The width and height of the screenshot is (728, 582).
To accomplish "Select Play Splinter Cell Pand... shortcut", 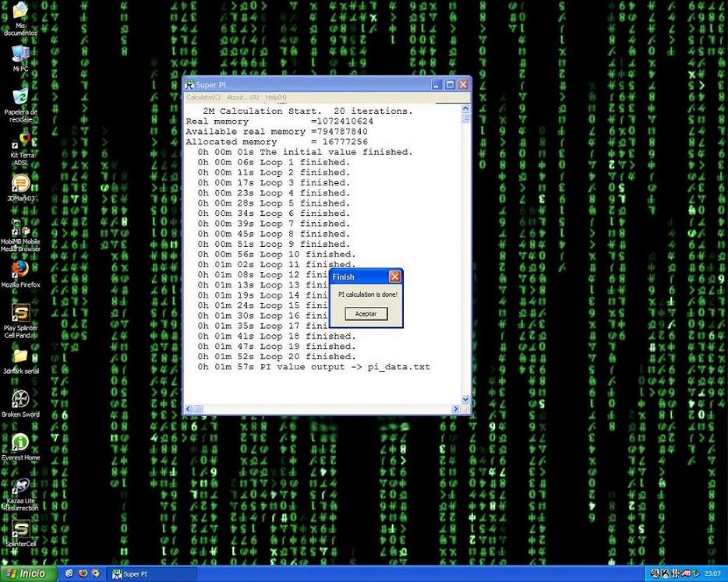I will pyautogui.click(x=20, y=321).
